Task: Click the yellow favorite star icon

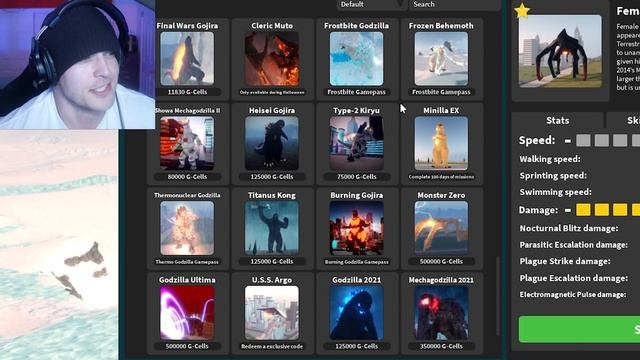Action: (522, 11)
